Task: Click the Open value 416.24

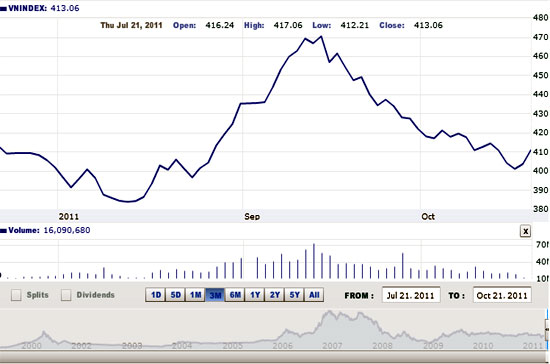Action: coord(220,25)
